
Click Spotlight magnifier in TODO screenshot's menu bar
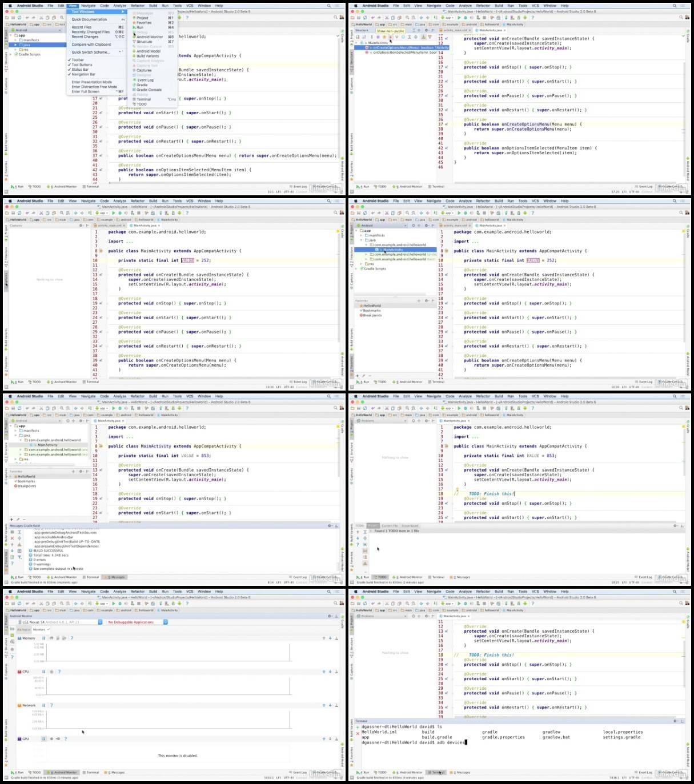pos(675,396)
